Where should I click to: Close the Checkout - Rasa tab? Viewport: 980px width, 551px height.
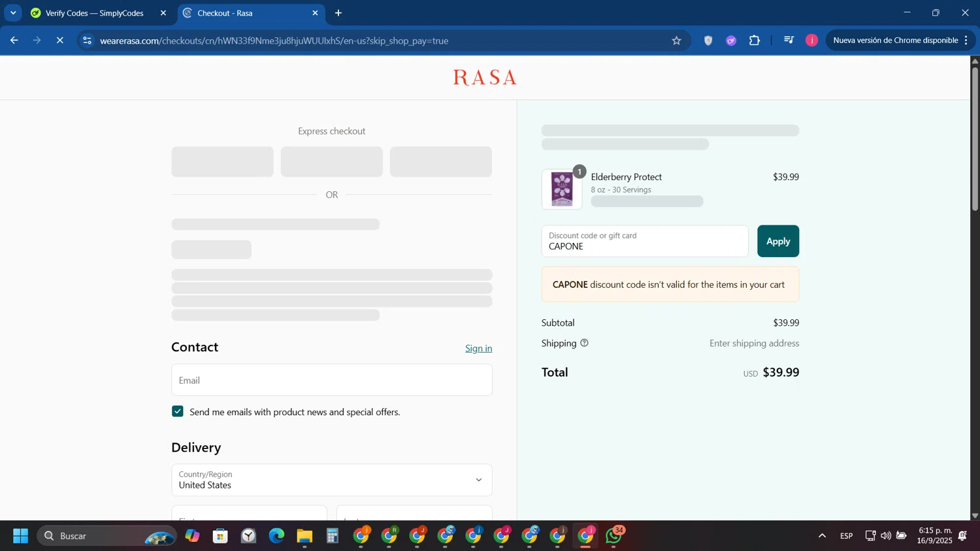pyautogui.click(x=315, y=13)
